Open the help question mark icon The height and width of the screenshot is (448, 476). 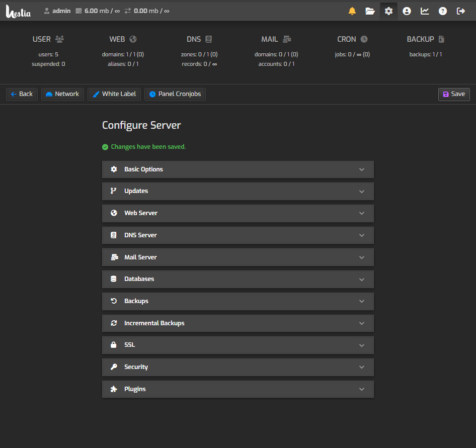tap(443, 11)
